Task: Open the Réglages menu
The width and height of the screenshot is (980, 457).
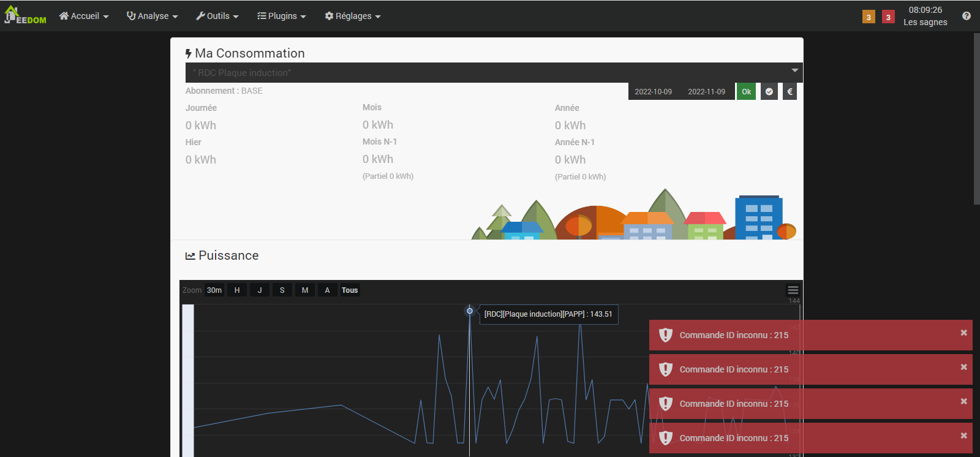Action: point(352,16)
